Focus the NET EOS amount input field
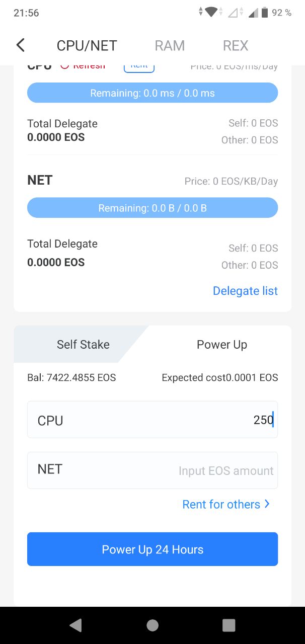Viewport: 305px width, 644px height. tap(152, 470)
